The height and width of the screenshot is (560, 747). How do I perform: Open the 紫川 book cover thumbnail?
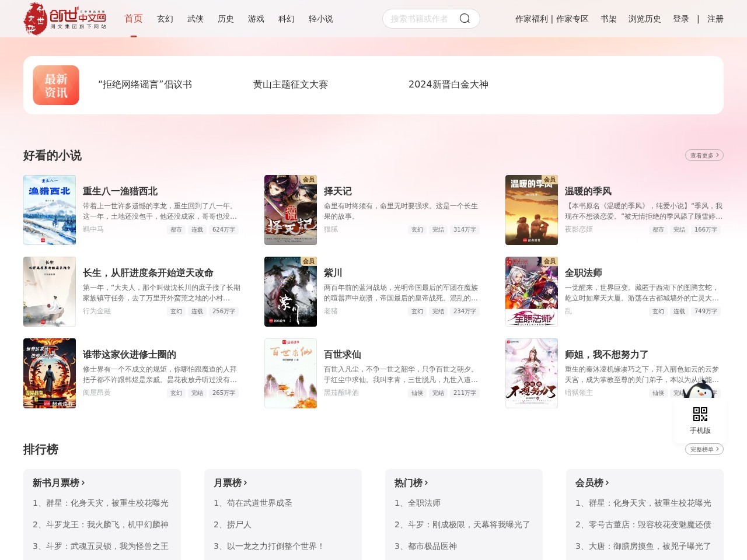pos(291,292)
